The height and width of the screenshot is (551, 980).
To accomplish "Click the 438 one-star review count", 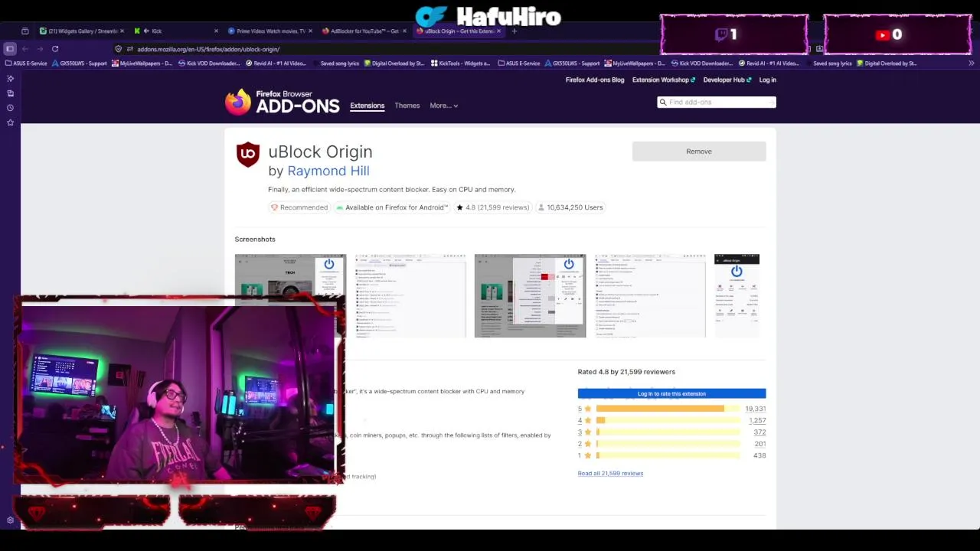I will click(759, 455).
